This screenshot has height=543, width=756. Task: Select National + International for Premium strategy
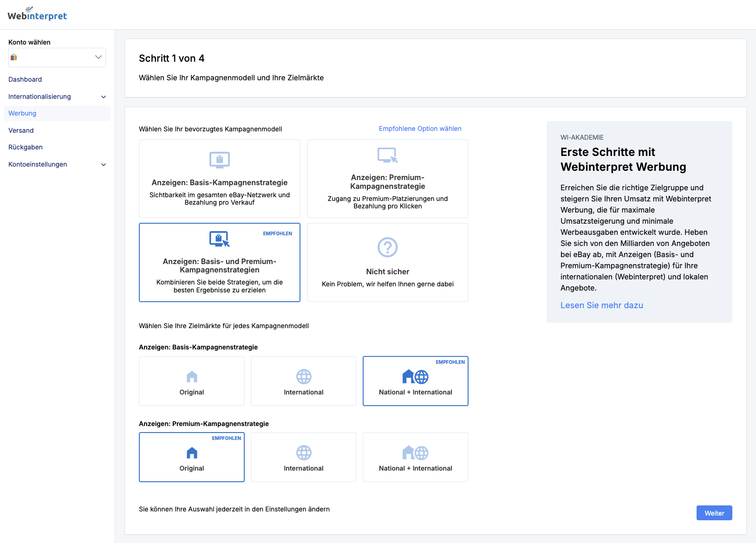416,457
